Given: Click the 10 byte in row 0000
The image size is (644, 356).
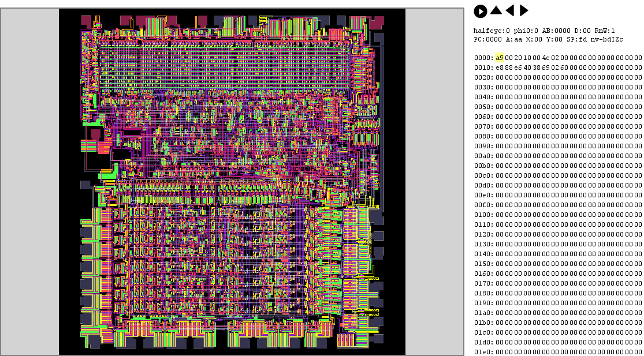Looking at the screenshot, I should pyautogui.click(x=527, y=58).
